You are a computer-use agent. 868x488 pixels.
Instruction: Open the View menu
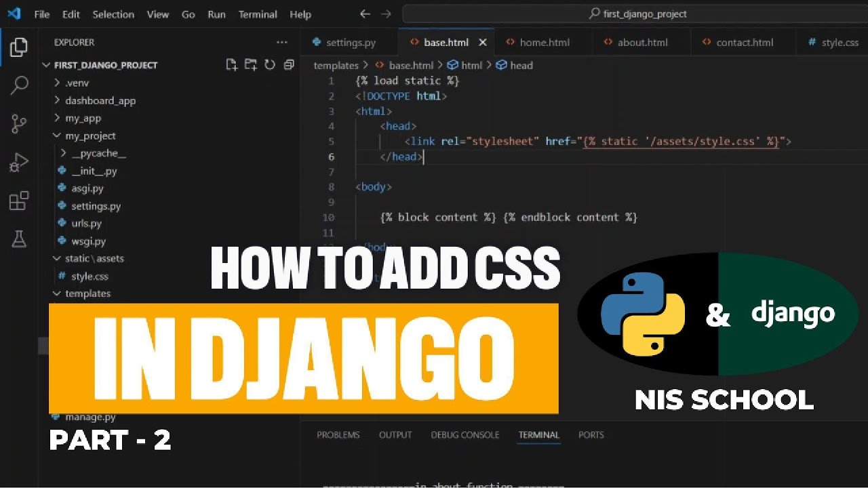[158, 14]
